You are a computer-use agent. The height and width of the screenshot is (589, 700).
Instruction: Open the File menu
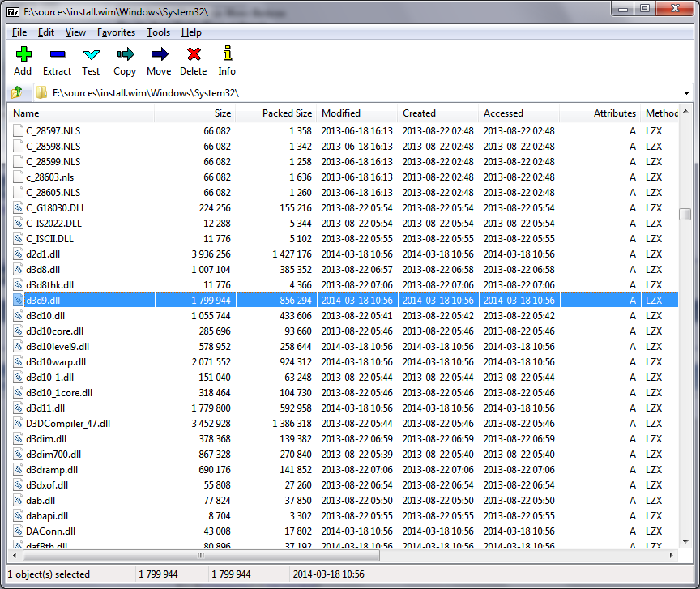coord(19,32)
